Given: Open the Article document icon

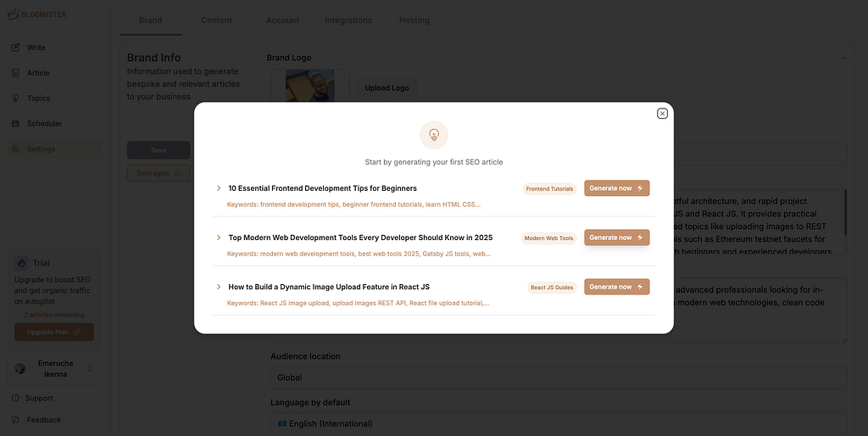Looking at the screenshot, I should [15, 73].
